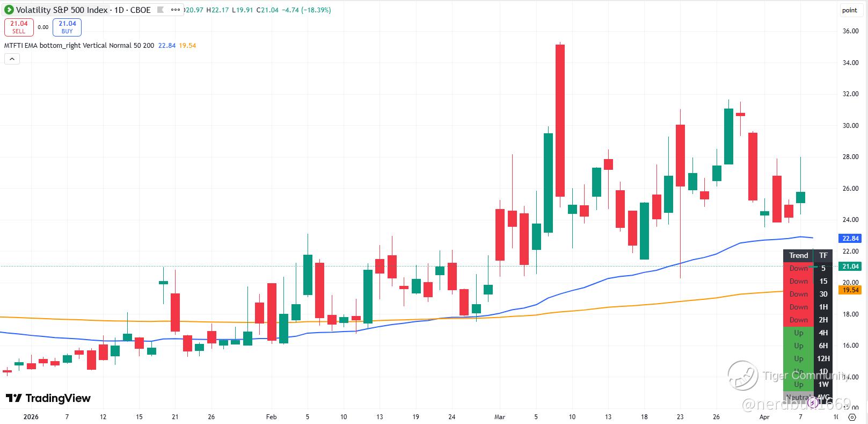The image size is (868, 424).
Task: Click the '30' timeframe row in trend table
Action: click(823, 294)
